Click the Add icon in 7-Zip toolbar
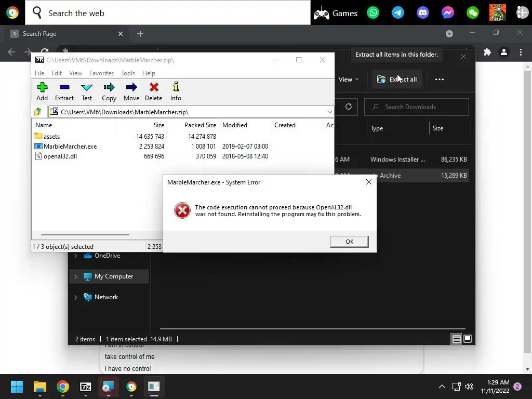532x399 pixels. (42, 91)
